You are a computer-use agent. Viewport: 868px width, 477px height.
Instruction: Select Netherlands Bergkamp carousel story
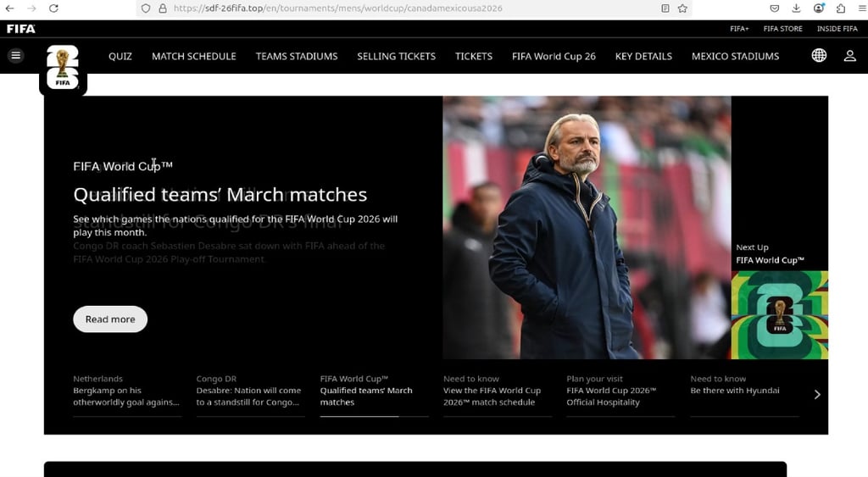point(127,391)
